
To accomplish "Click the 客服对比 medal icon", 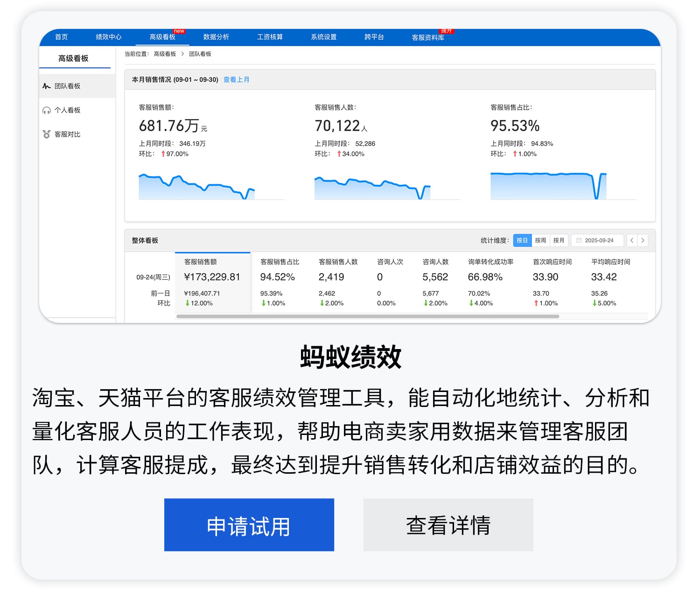I will coord(46,134).
